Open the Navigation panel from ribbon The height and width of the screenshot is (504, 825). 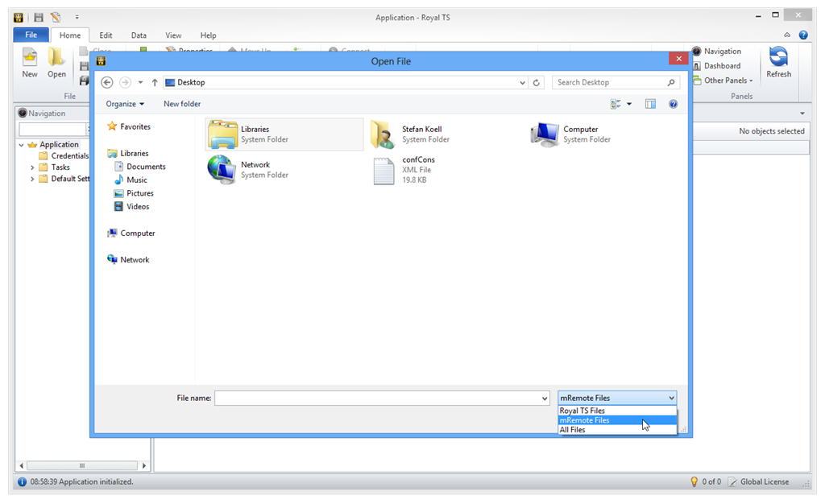[716, 51]
